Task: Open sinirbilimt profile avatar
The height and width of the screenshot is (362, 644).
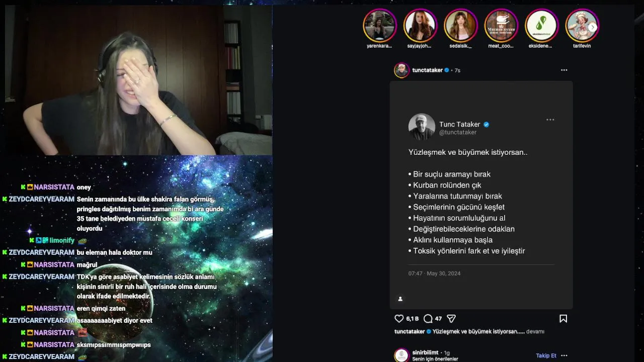Action: 401,355
